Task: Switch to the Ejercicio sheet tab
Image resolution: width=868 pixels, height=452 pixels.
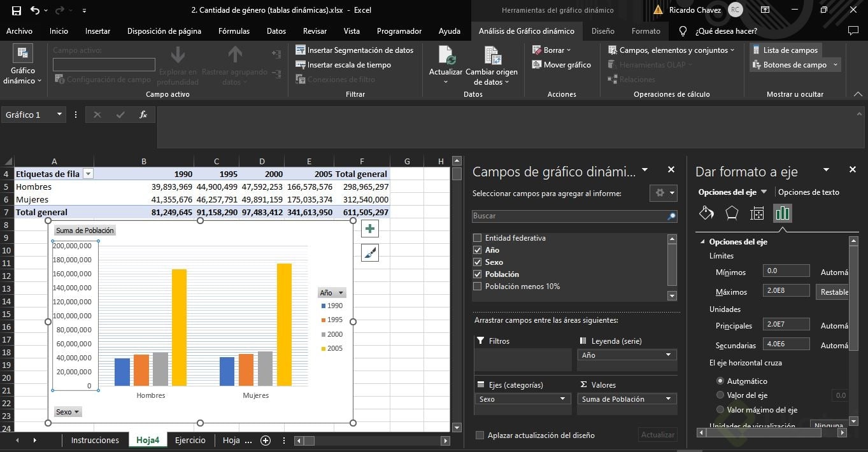Action: point(190,441)
